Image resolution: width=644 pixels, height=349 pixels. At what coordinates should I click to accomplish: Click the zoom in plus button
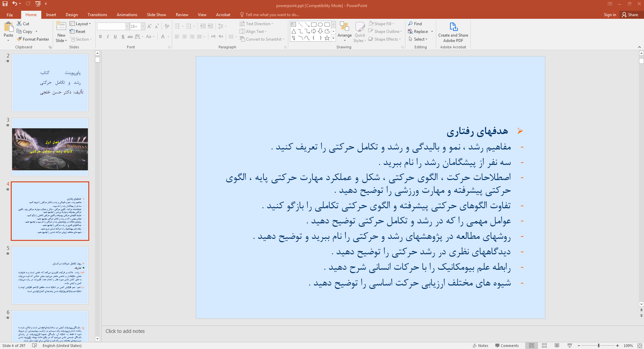coord(617,346)
